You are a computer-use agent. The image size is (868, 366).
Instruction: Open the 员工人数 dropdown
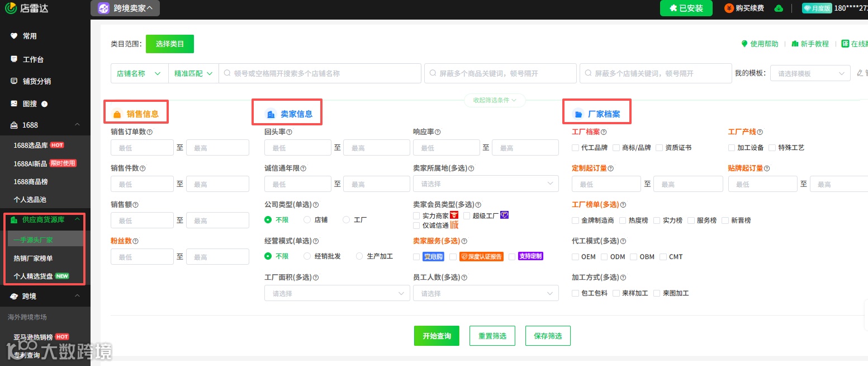point(486,293)
